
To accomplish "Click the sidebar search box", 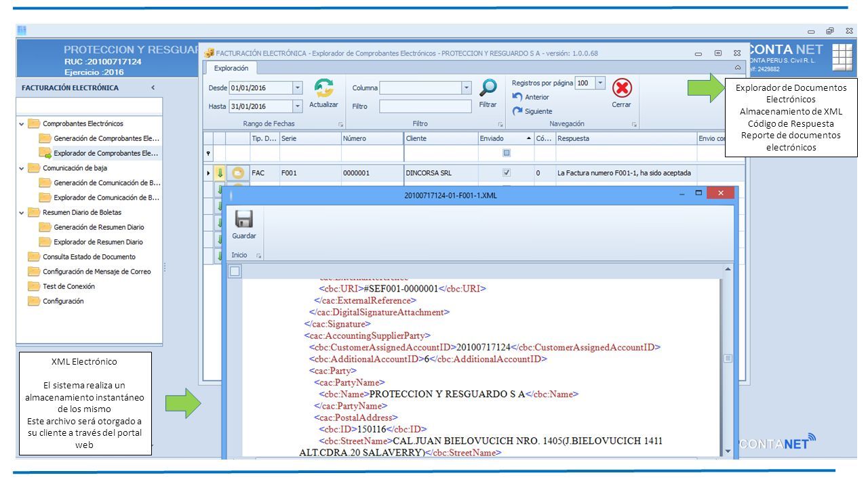I will point(89,106).
